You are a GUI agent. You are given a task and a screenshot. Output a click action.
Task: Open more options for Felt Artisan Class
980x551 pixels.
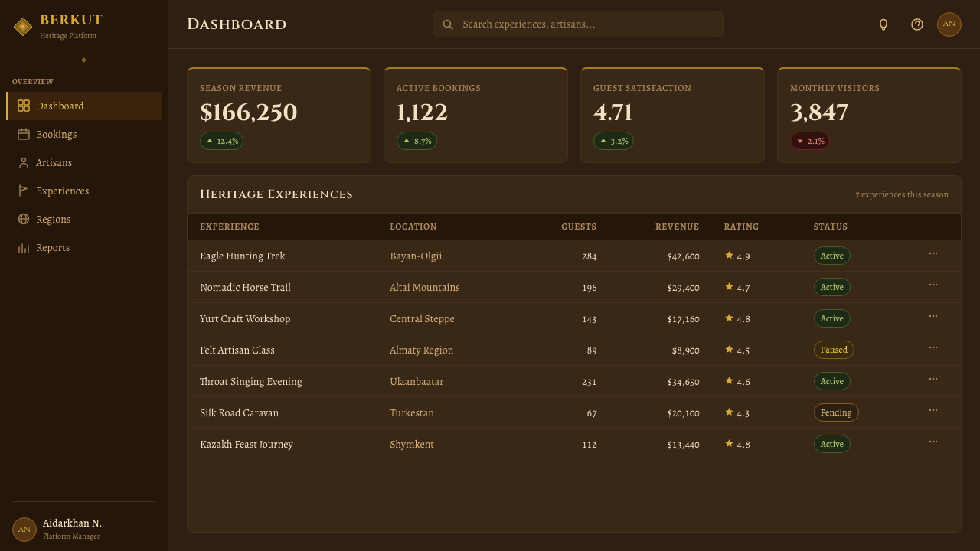click(x=933, y=347)
